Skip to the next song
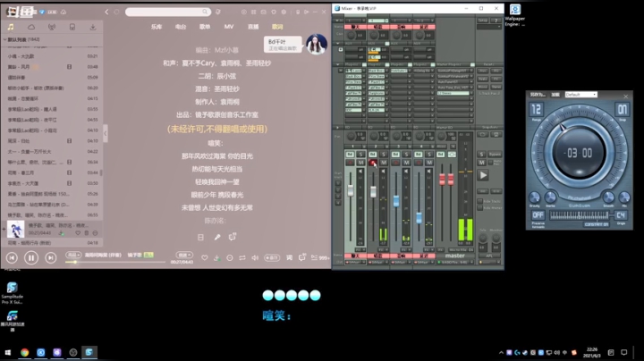644x361 pixels. coord(50,257)
